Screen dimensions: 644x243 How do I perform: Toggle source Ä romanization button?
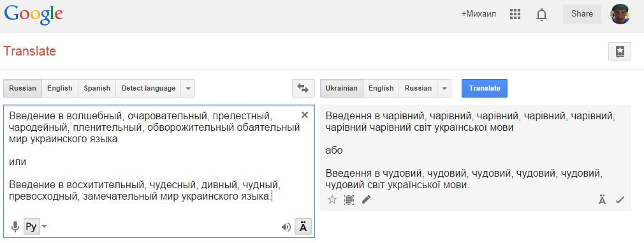pos(303,226)
